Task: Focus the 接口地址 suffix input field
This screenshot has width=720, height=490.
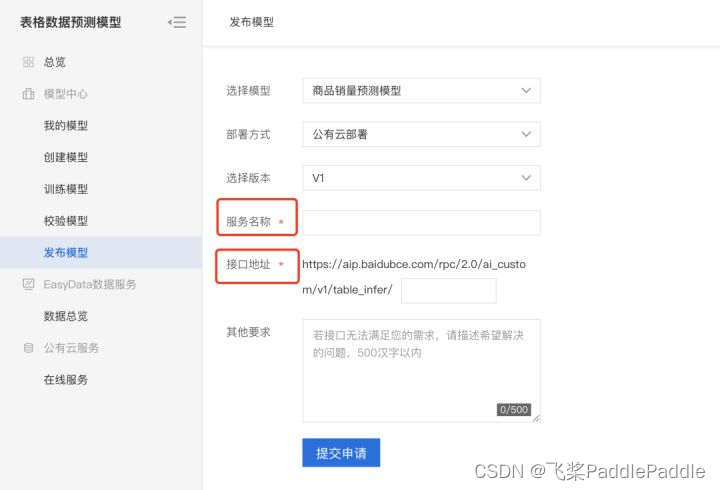Action: click(x=449, y=290)
